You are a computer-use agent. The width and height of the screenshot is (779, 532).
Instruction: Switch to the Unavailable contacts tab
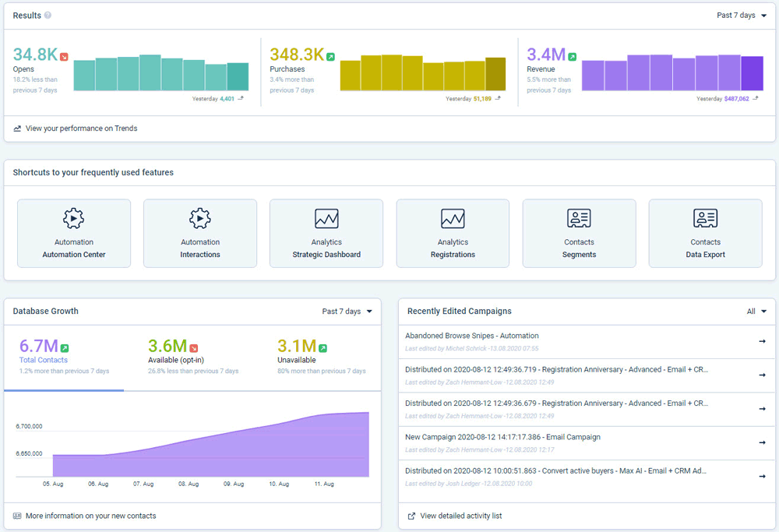point(297,360)
